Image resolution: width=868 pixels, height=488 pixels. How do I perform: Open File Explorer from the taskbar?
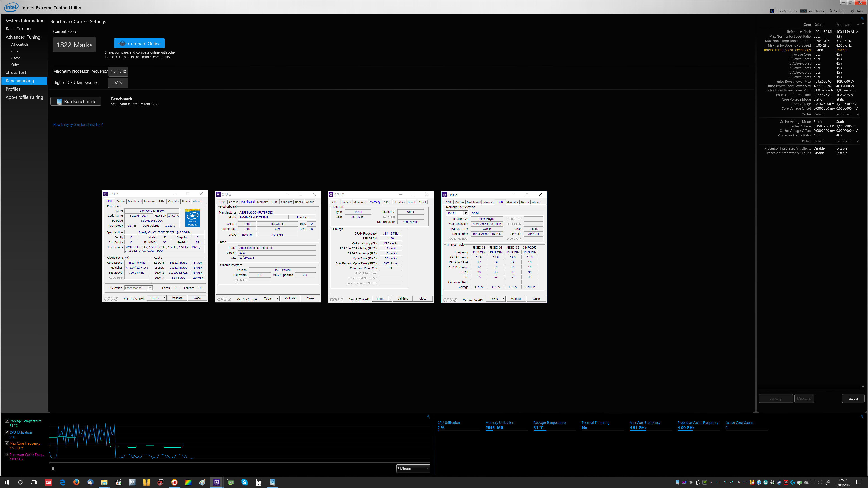pos(104,482)
